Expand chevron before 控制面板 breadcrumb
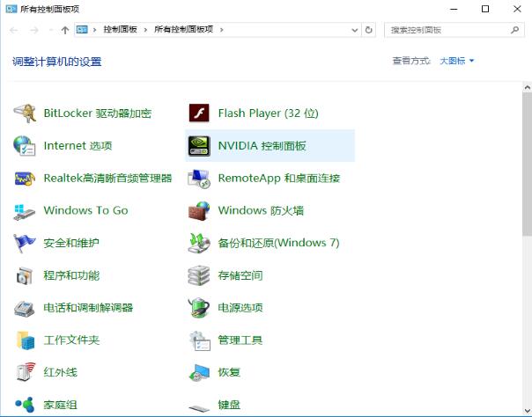The width and height of the screenshot is (532, 417). (x=94, y=30)
